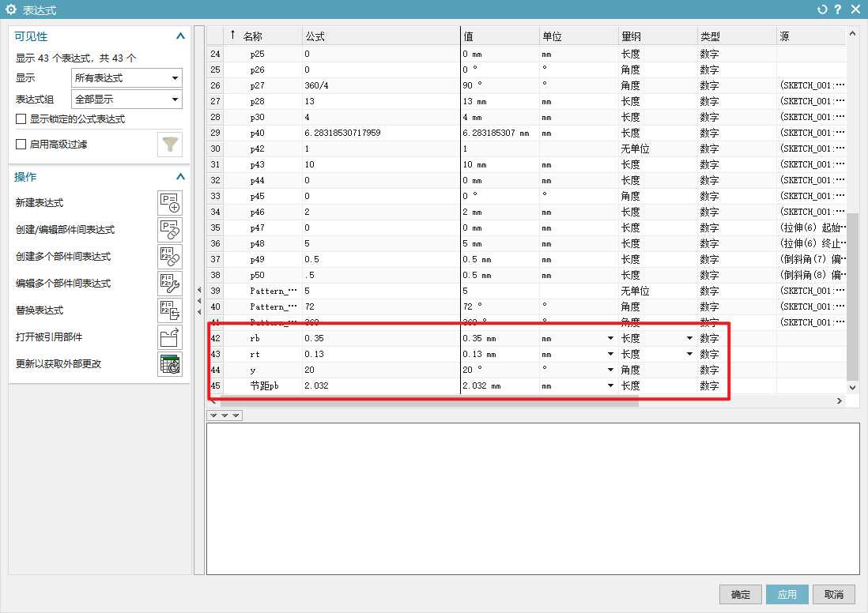
Task: Enable 显示锁定的公式表达式 checkbox
Action: pos(21,119)
